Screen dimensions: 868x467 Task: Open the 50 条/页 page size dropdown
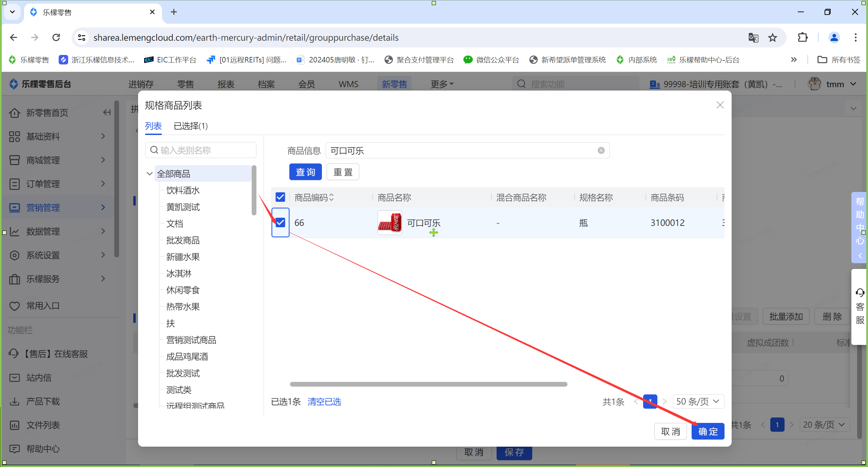698,402
